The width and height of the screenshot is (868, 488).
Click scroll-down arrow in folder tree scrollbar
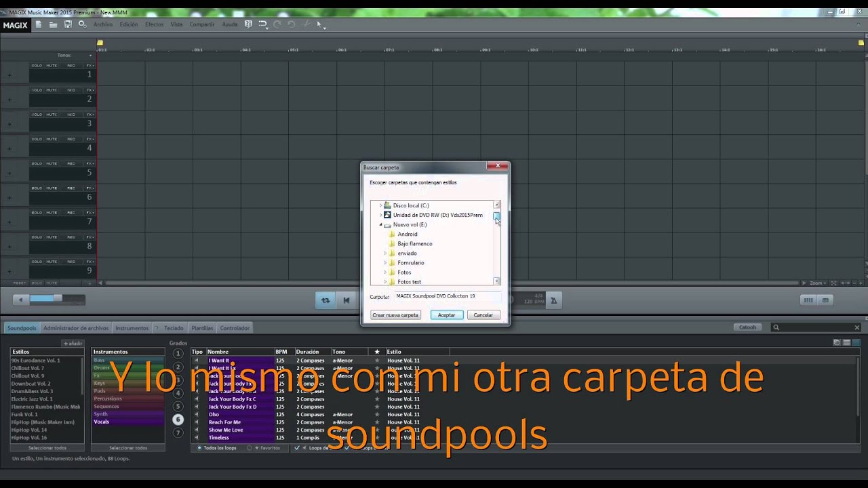point(497,281)
